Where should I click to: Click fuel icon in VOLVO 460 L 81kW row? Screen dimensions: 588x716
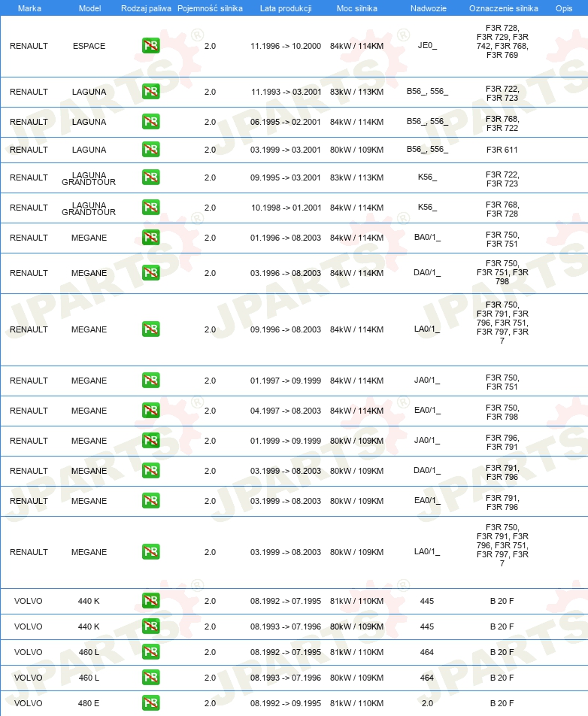click(x=150, y=652)
